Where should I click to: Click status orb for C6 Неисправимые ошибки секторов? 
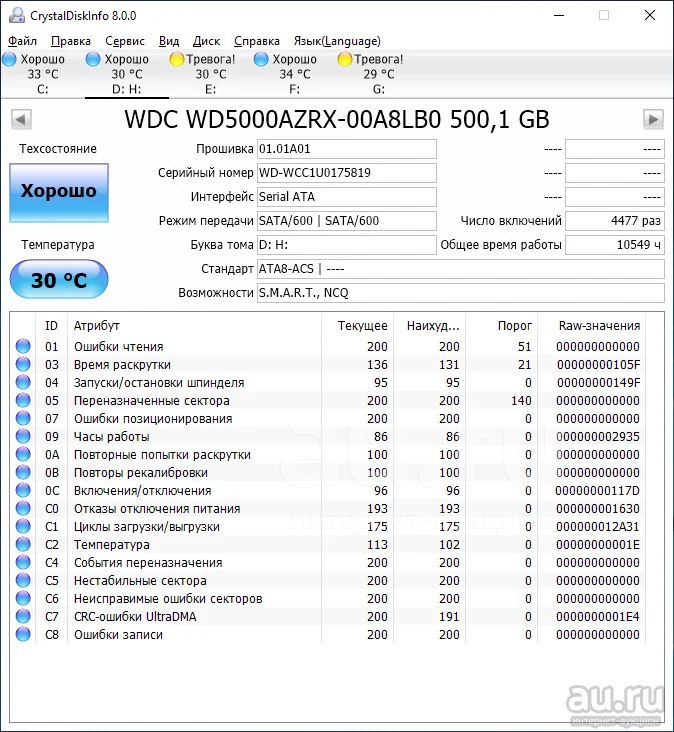tap(23, 598)
